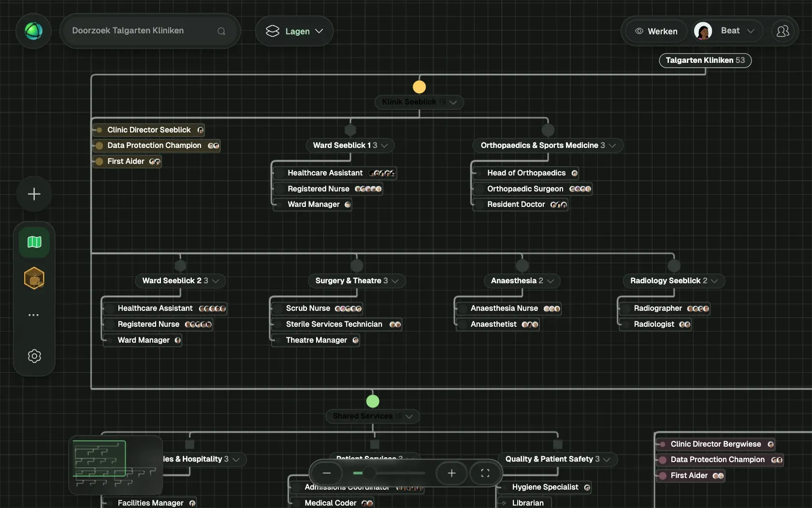812x508 pixels.
Task: Click the Ward Seeblick 1 hexagon node
Action: (x=350, y=130)
